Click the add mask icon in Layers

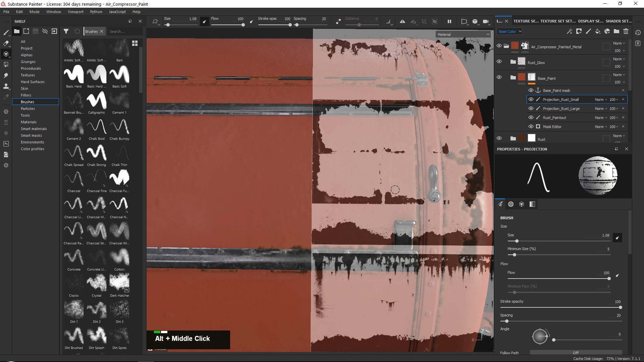(579, 31)
